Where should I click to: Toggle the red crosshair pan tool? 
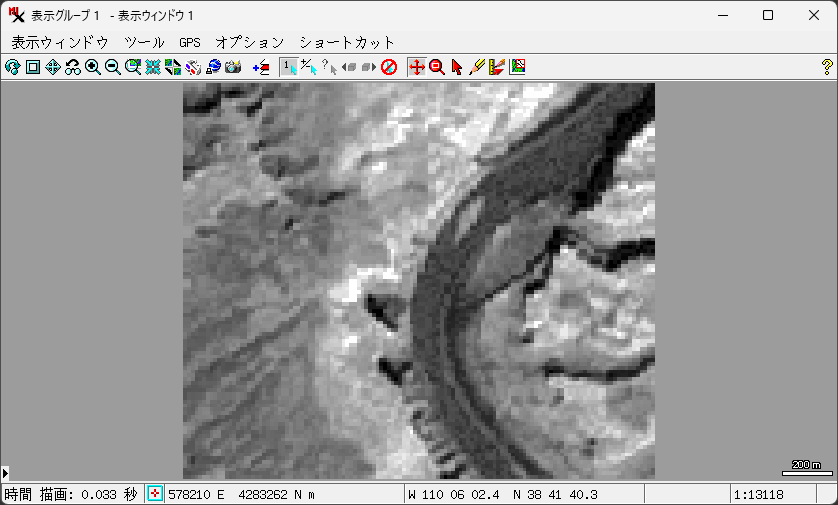tap(417, 67)
